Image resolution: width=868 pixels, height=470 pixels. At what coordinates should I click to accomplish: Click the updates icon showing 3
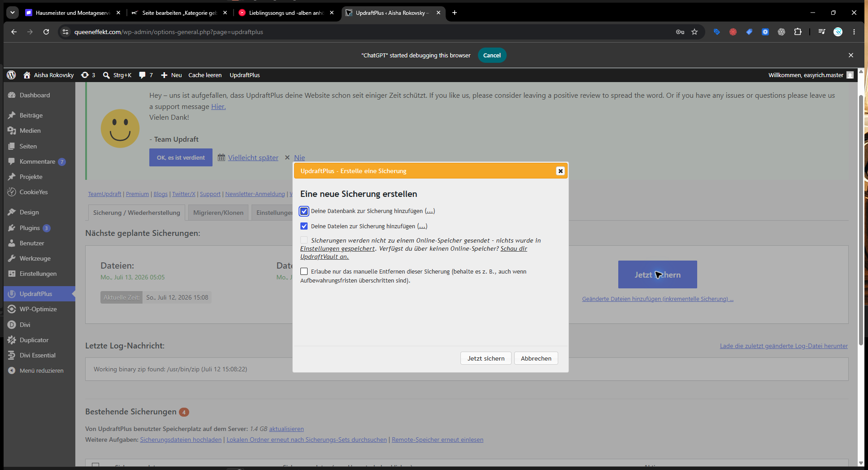[88, 75]
